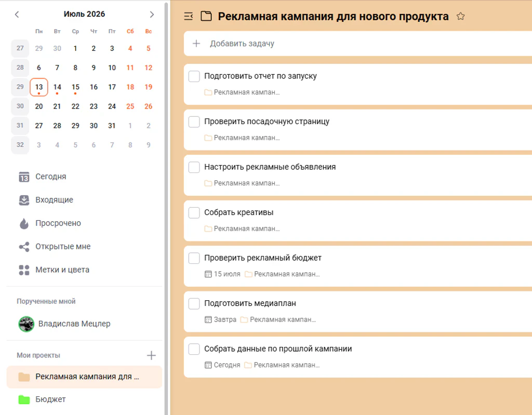
Task: Click the Просрочено flame icon
Action: click(x=24, y=223)
